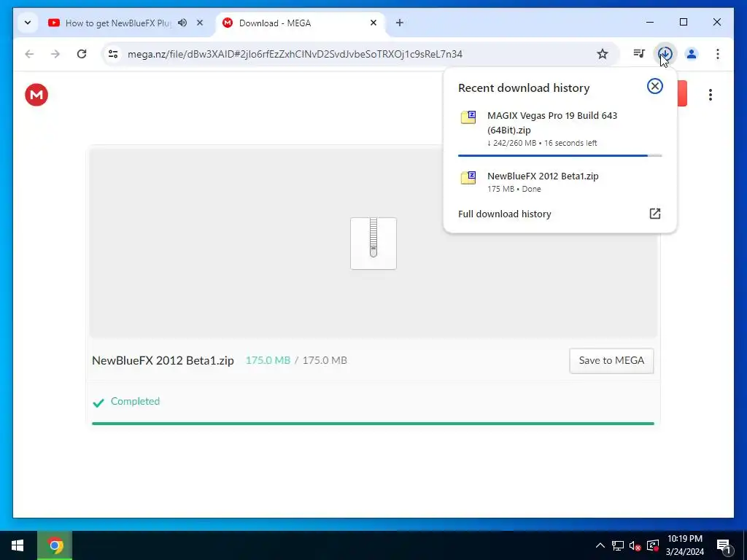Image resolution: width=747 pixels, height=560 pixels.
Task: Click the MAGIX download progress bar
Action: click(560, 155)
